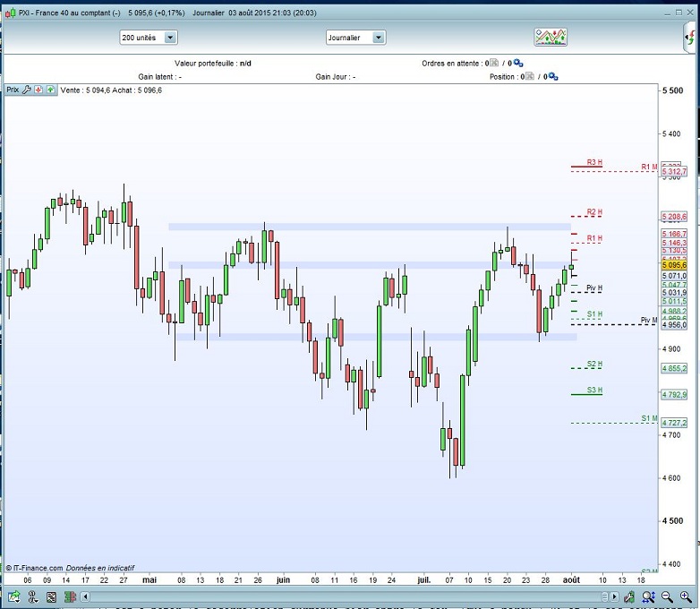Click the juin month label on axis
The image size is (700, 609).
tap(283, 580)
